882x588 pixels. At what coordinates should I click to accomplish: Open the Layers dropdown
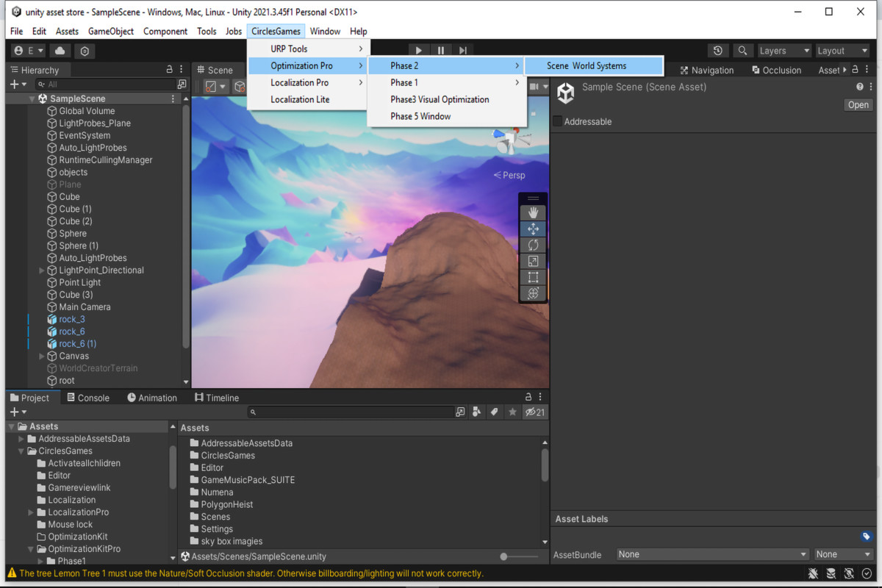click(784, 51)
